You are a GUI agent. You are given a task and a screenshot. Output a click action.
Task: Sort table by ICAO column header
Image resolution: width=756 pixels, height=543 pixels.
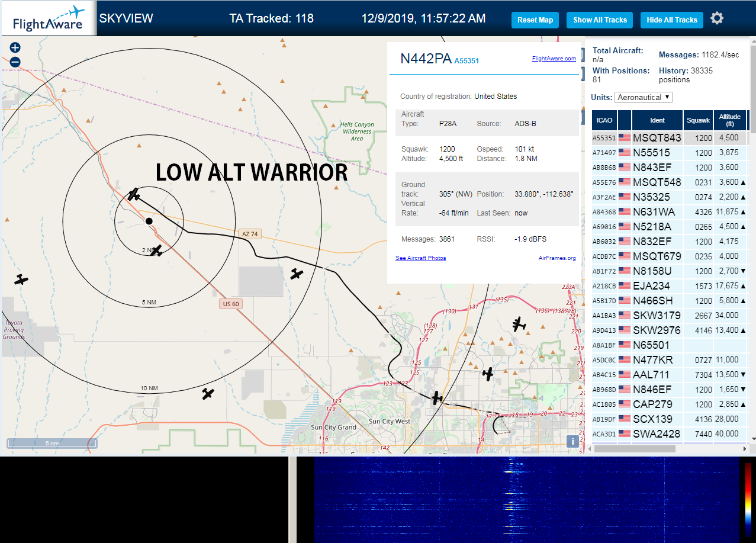pyautogui.click(x=604, y=120)
